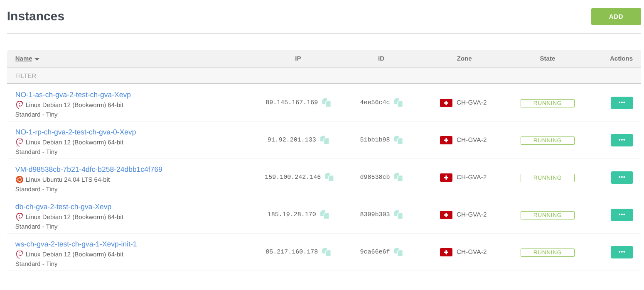644x290 pixels.
Task: Open actions menu for ws-ch-gva-2 instance
Action: tap(622, 252)
